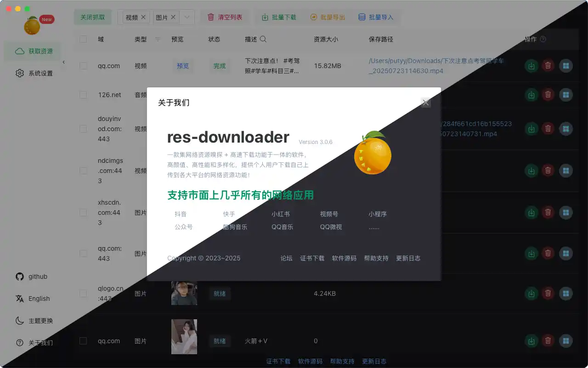The width and height of the screenshot is (588, 368).
Task: Open the blue grid action icon on first row
Action: 566,65
